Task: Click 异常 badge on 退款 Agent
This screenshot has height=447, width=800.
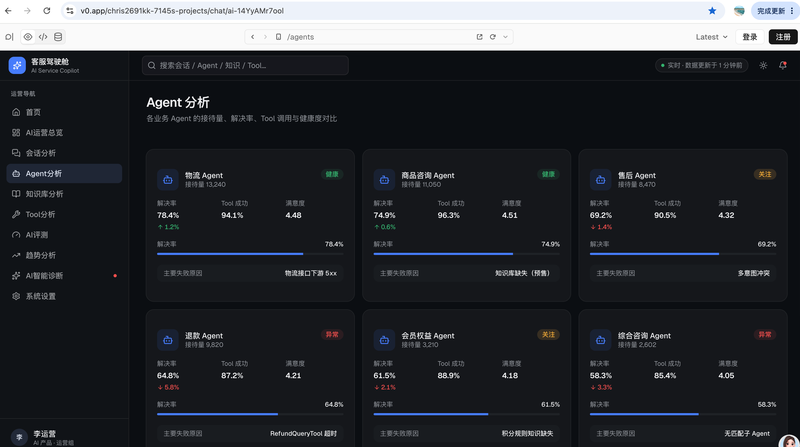Action: pos(332,335)
